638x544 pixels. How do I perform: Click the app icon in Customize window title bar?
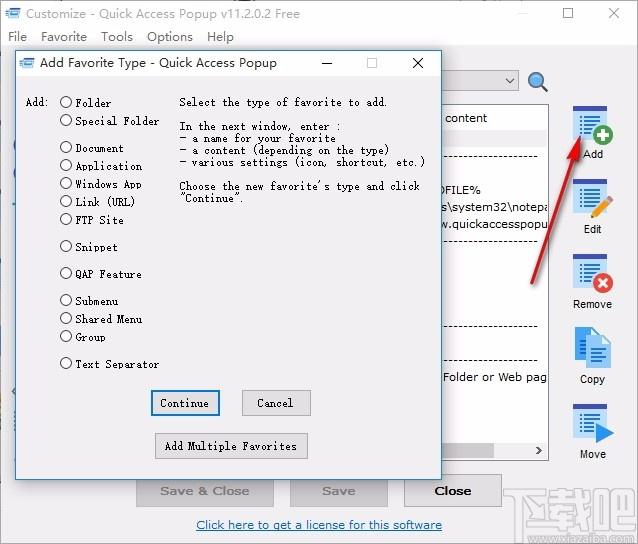[x=13, y=13]
